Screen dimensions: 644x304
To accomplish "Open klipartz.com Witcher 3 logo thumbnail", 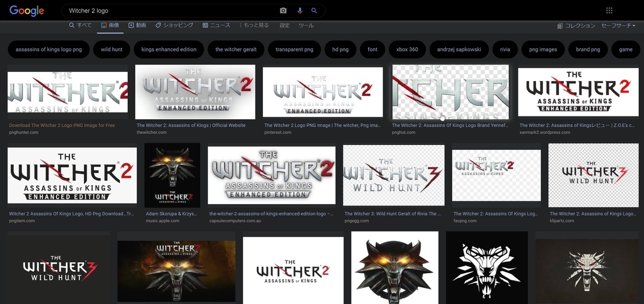I will [592, 175].
